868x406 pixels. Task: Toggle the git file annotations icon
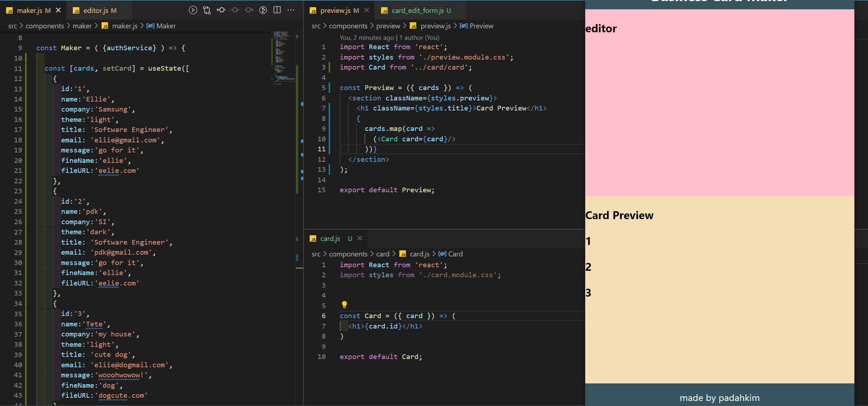263,10
